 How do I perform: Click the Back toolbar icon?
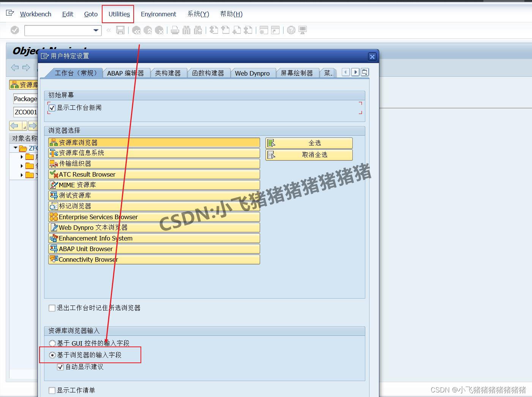(x=136, y=30)
